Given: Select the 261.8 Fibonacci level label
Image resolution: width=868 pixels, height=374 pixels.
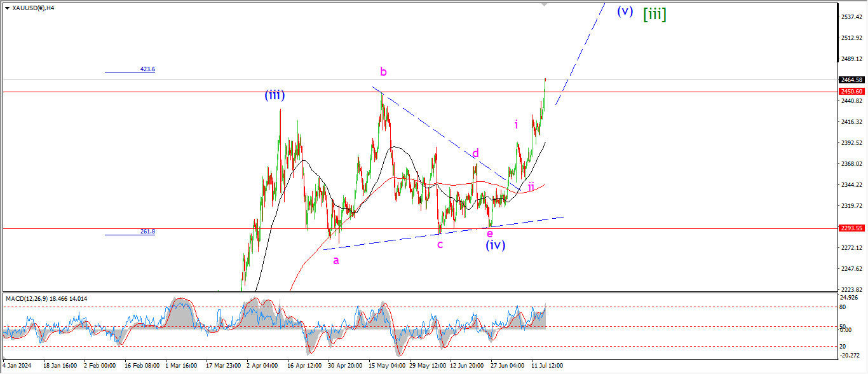Looking at the screenshot, I should [147, 232].
